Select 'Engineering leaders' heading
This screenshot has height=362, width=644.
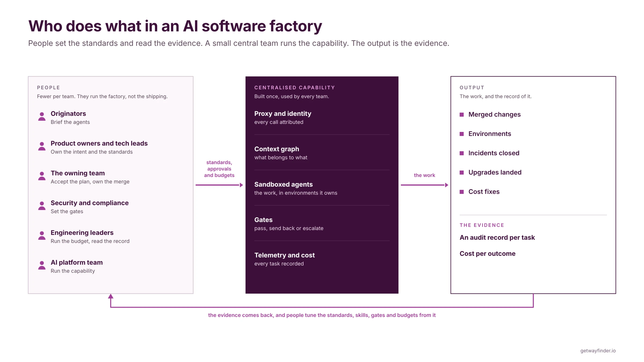(82, 233)
